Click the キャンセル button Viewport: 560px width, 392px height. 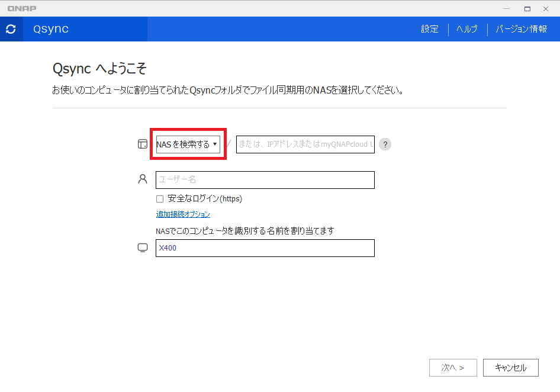coord(511,368)
